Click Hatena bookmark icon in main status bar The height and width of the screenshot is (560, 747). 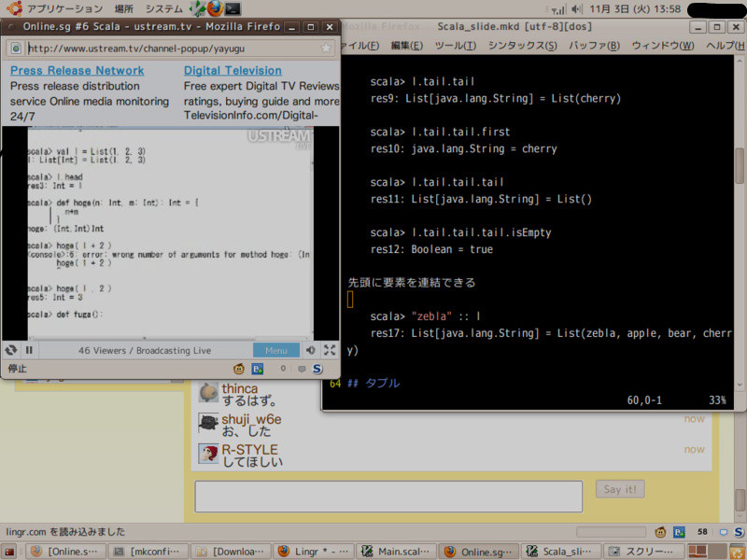click(x=679, y=532)
